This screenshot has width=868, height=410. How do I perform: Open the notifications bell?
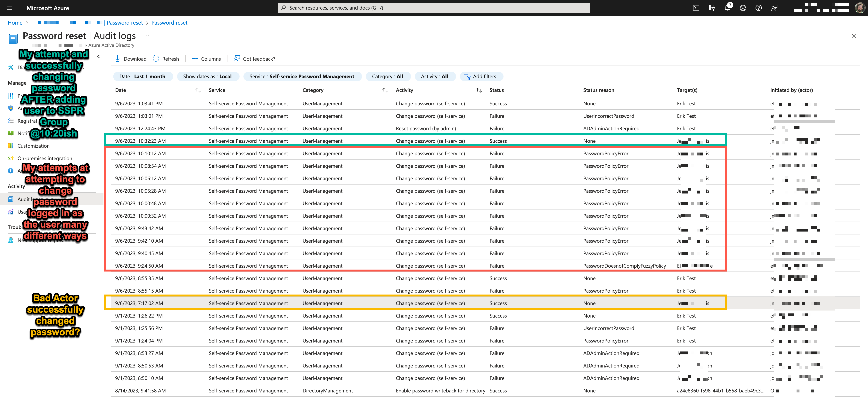pos(727,8)
